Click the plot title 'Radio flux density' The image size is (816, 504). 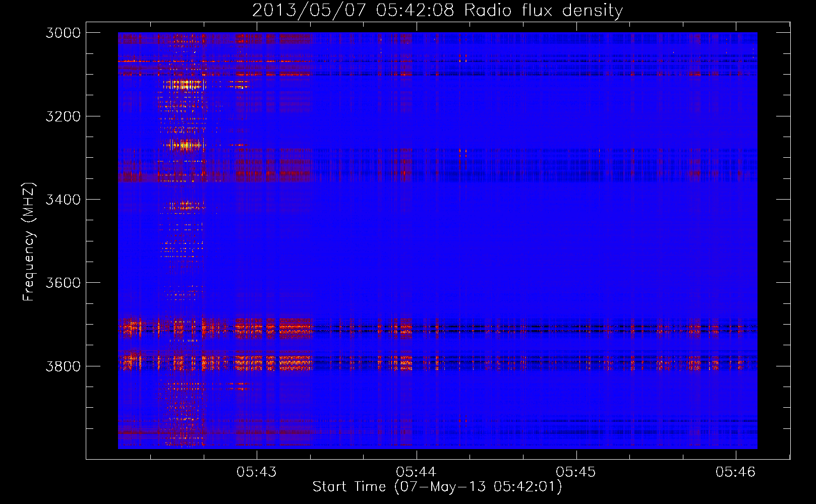(x=543, y=11)
